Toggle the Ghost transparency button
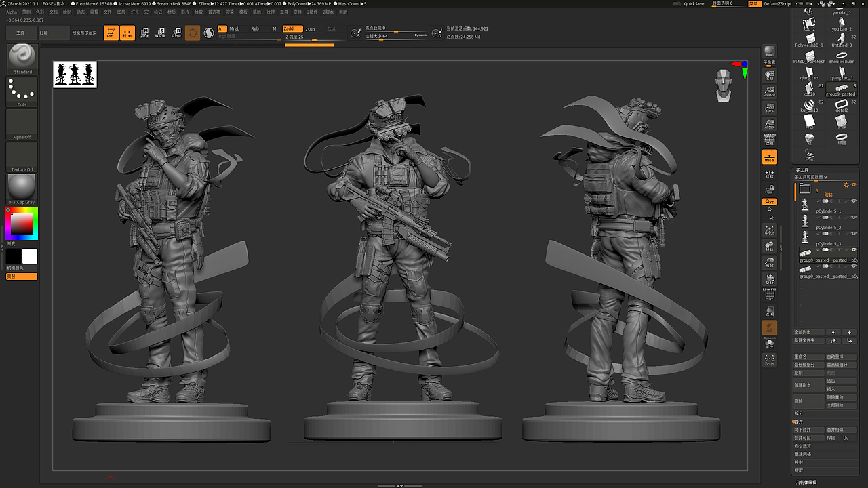The image size is (868, 488). click(770, 328)
